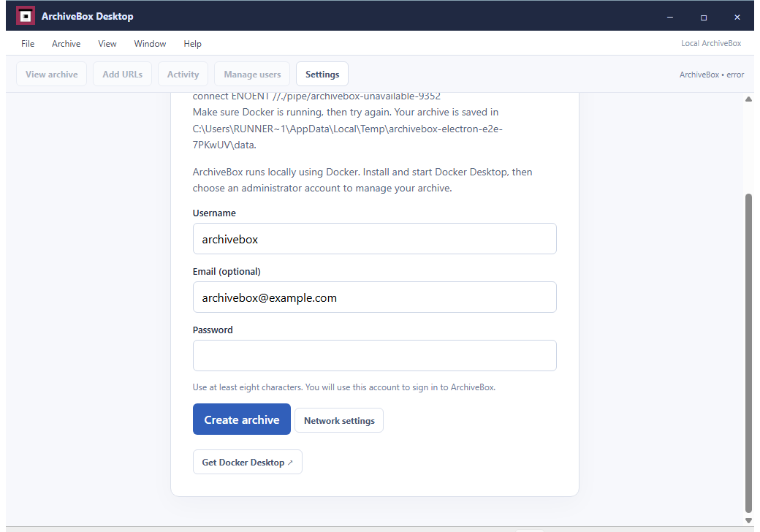Follow the Get Docker Desktop link
760x532 pixels.
click(x=247, y=462)
